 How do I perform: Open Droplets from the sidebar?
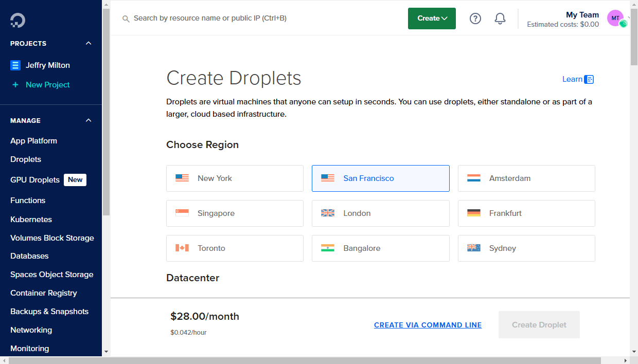(25, 159)
